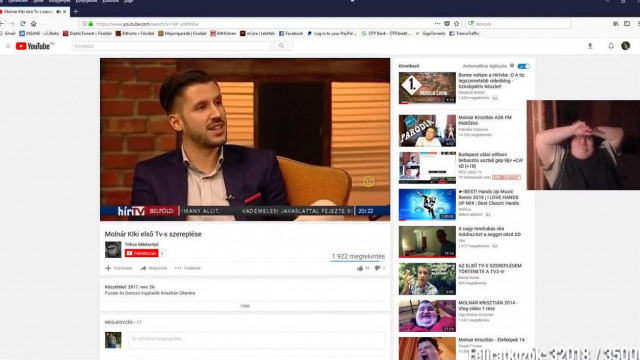Open the PARÓDIA video thumbnail
This screenshot has height=360, width=640.
[427, 131]
